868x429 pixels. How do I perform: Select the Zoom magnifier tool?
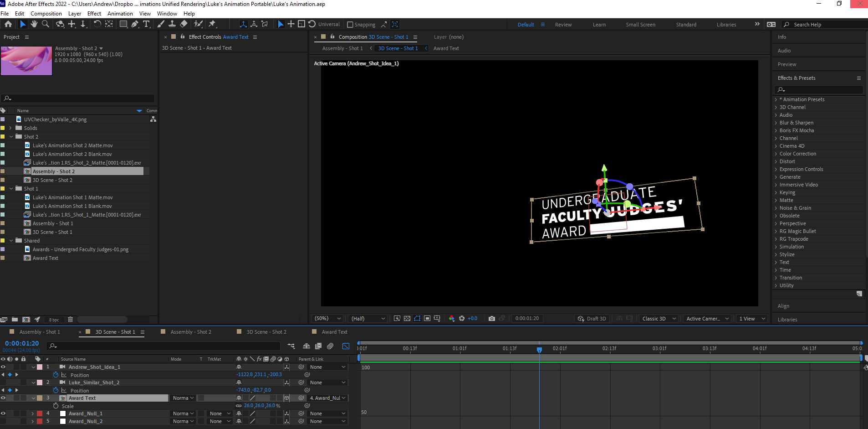point(46,24)
